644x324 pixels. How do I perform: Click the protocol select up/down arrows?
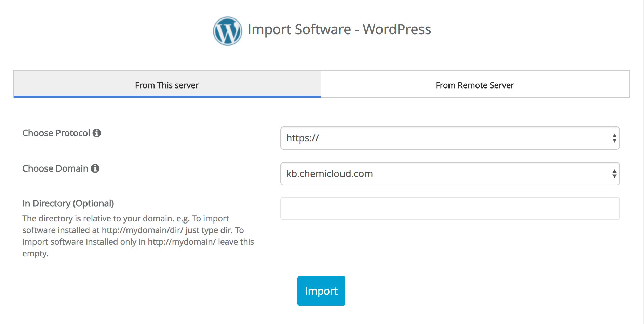pyautogui.click(x=614, y=138)
